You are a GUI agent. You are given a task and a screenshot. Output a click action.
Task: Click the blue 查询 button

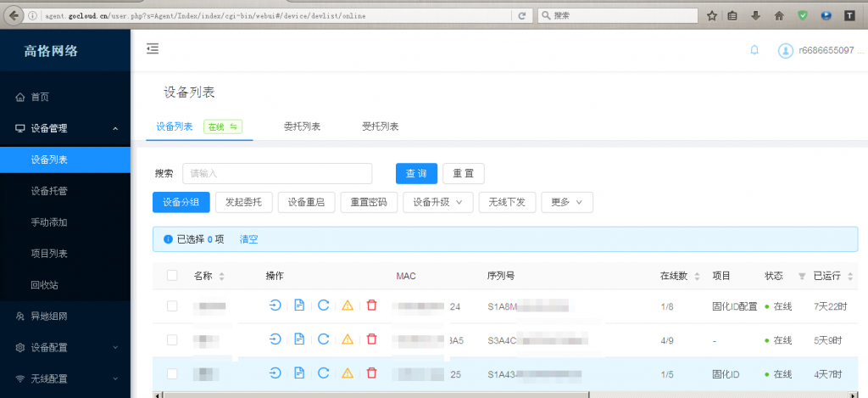click(x=416, y=173)
